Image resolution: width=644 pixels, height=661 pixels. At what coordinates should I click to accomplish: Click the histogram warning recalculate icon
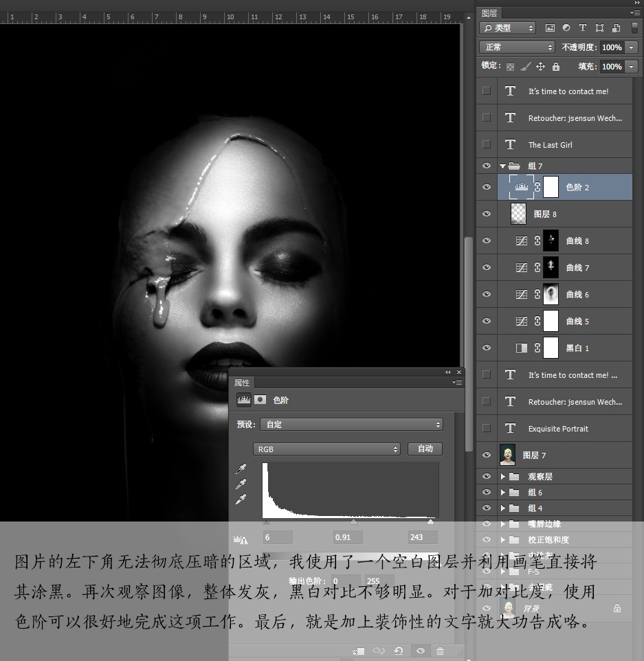pyautogui.click(x=241, y=539)
